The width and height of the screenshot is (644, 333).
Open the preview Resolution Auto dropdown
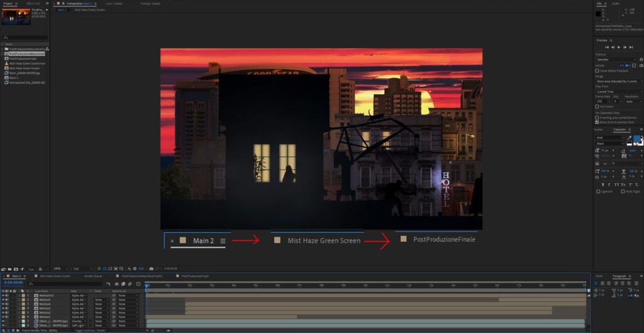pyautogui.click(x=633, y=101)
